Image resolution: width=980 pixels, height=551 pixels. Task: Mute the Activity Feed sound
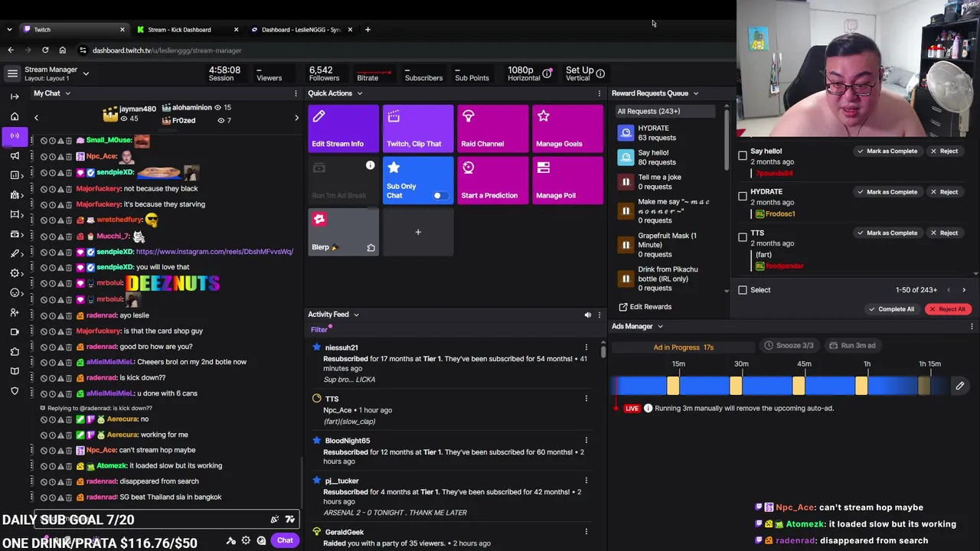coord(587,315)
